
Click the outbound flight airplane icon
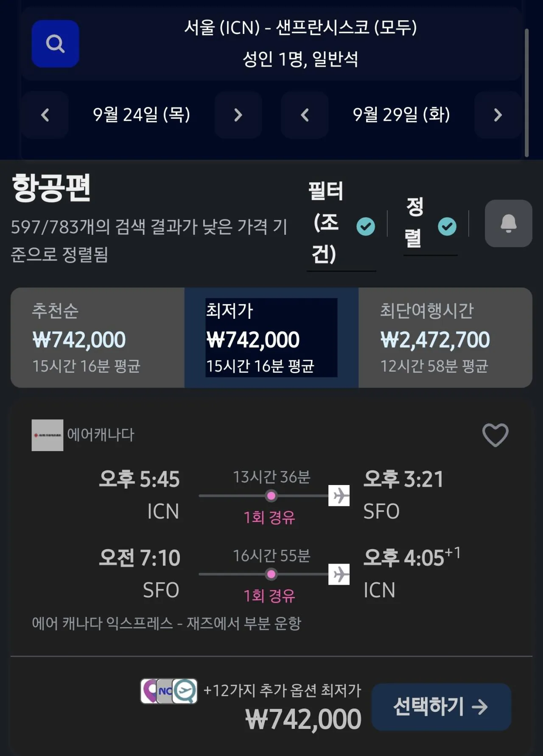pos(339,496)
